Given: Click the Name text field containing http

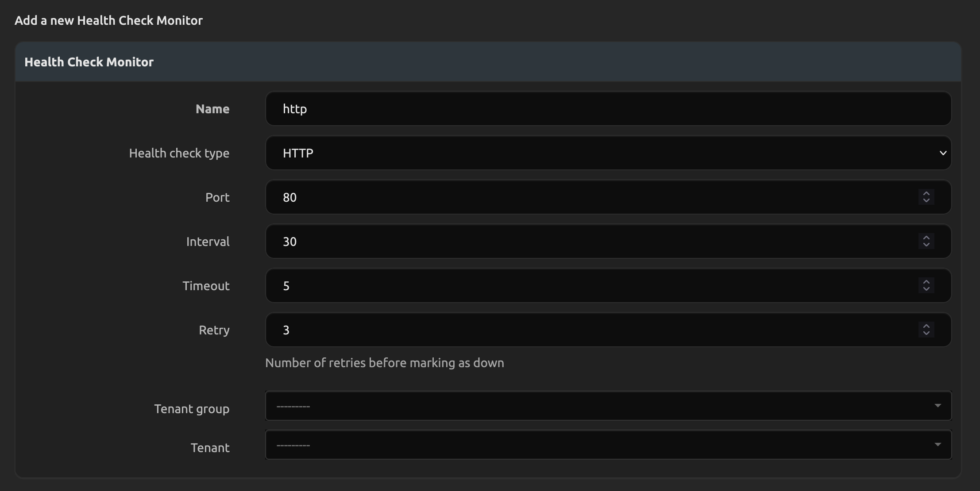Looking at the screenshot, I should 608,109.
